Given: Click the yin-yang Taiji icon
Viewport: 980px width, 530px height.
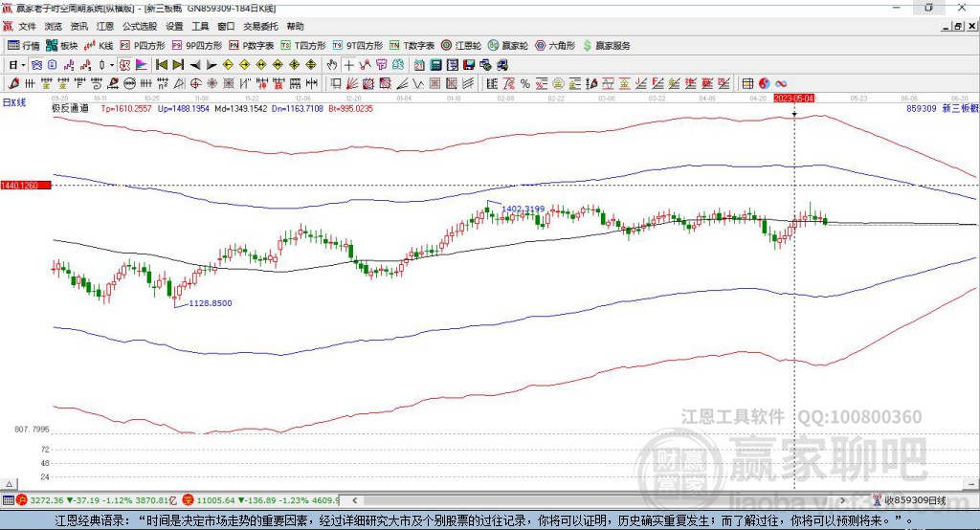Looking at the screenshot, I should (765, 83).
